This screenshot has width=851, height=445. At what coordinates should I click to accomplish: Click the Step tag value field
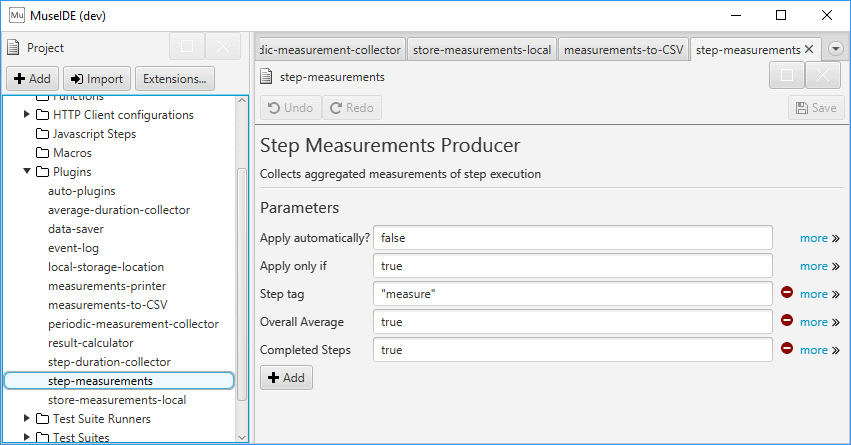[x=572, y=294]
